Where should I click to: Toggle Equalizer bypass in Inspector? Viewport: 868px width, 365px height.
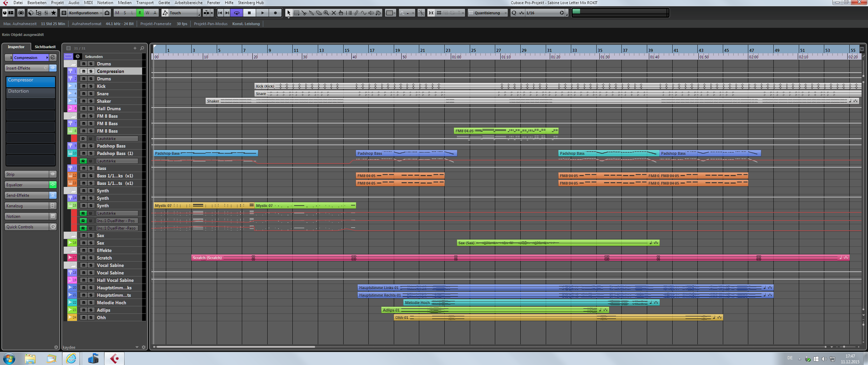click(x=53, y=185)
